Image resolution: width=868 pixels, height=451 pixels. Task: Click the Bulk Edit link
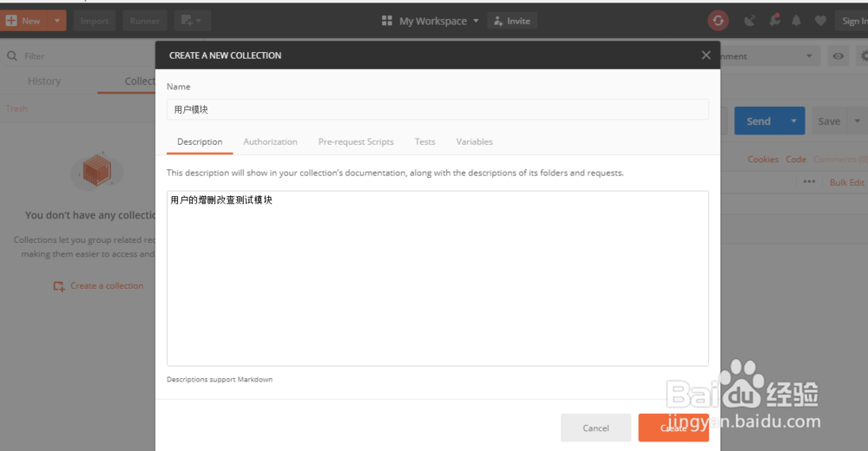(x=846, y=183)
